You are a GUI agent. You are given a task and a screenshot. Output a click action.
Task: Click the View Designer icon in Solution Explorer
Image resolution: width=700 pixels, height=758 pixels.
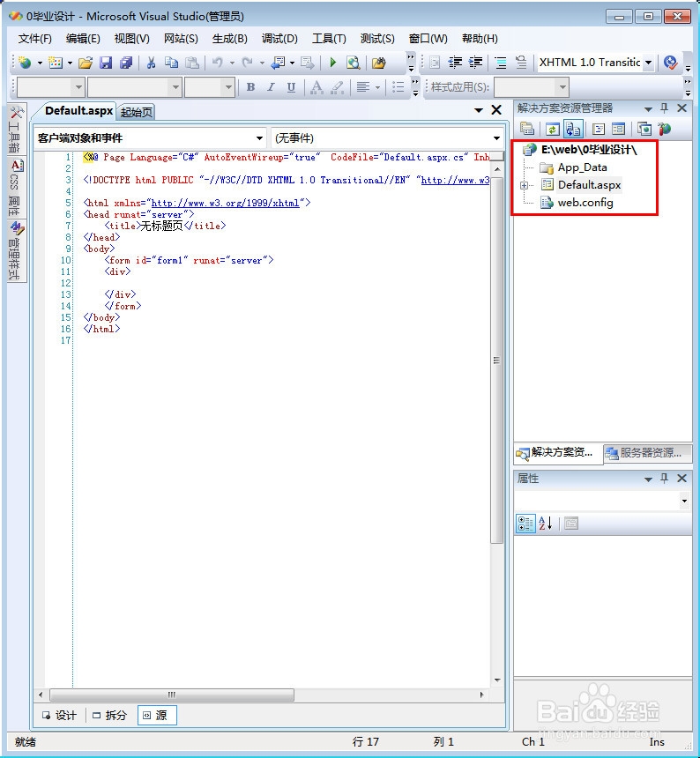619,129
